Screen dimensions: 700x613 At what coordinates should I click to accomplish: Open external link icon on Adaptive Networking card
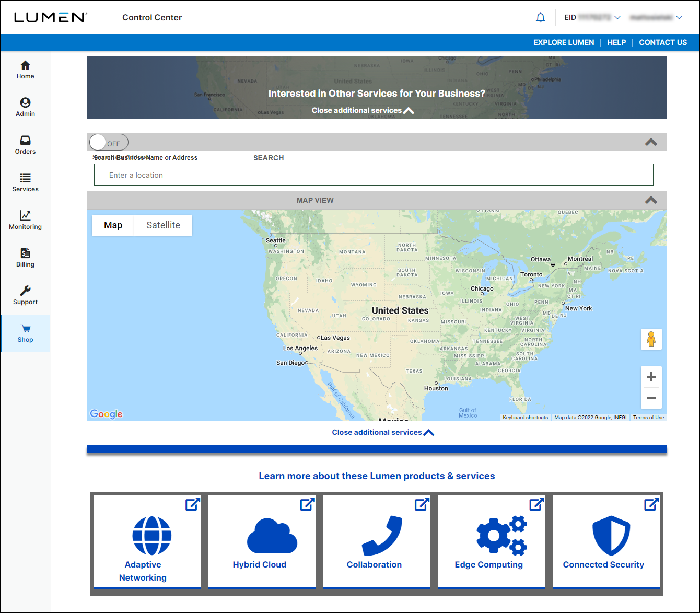(193, 504)
